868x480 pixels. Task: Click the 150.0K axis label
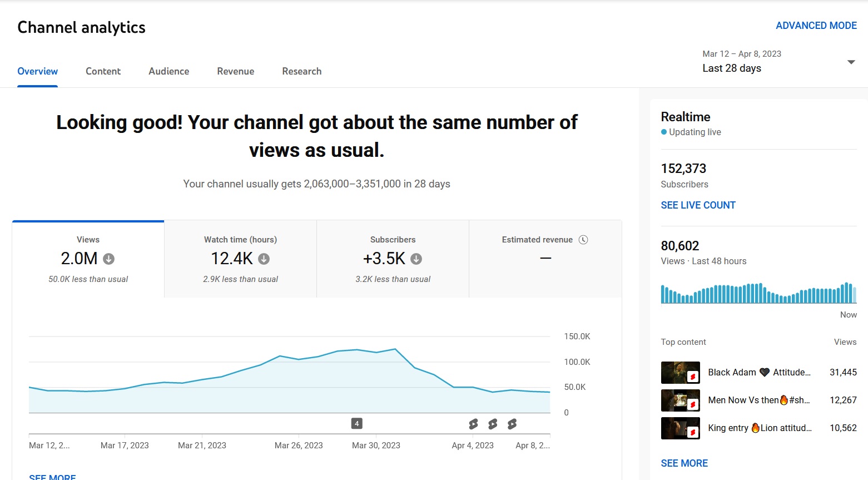click(577, 337)
